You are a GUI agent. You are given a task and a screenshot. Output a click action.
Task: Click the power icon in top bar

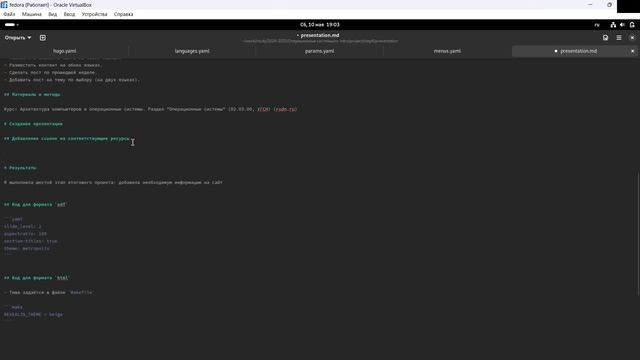[x=632, y=25]
